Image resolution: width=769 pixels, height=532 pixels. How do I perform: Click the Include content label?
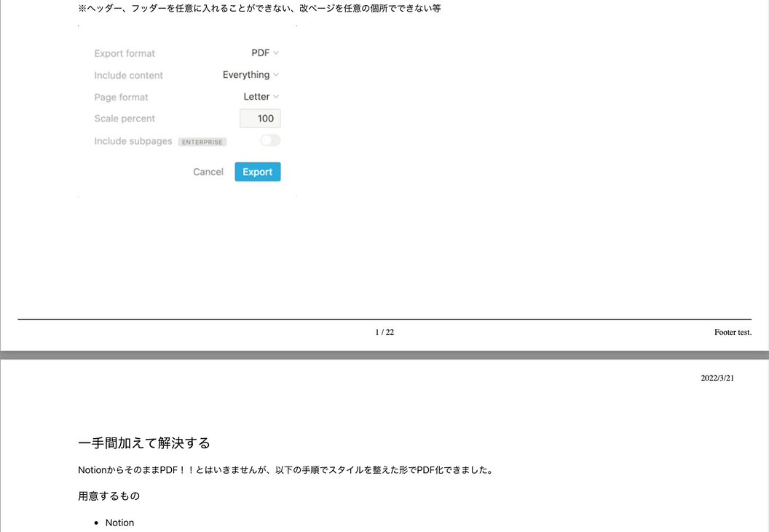coord(128,76)
